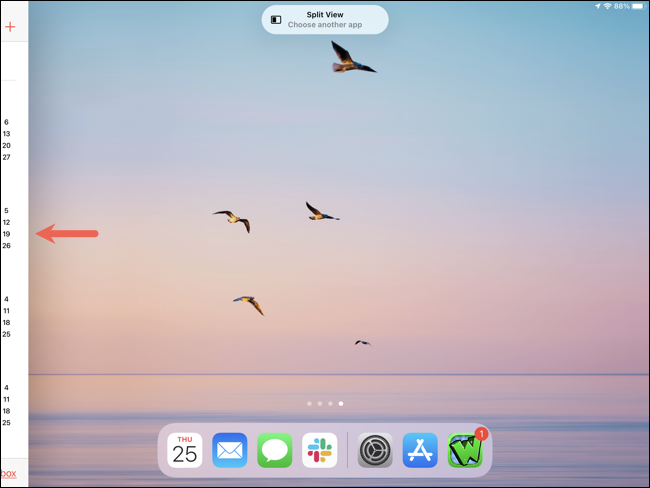This screenshot has height=488, width=650.
Task: Tap the battery indicator in status bar
Action: pyautogui.click(x=638, y=6)
